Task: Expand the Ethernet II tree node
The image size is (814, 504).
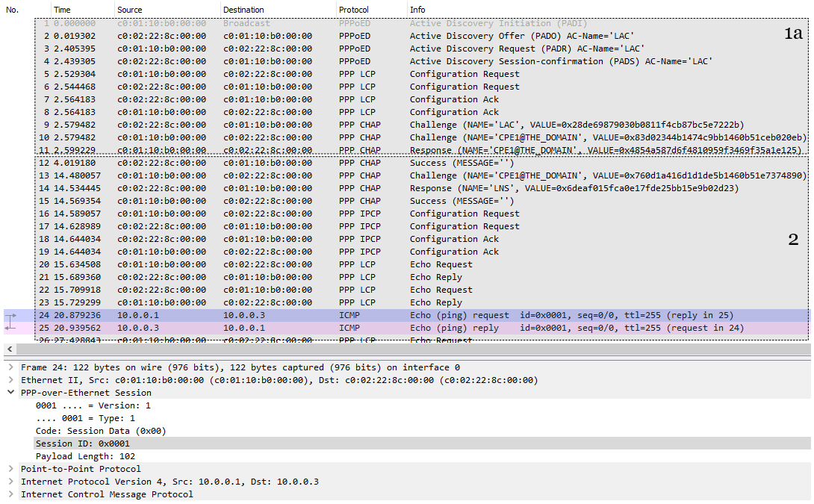Action: (x=11, y=380)
